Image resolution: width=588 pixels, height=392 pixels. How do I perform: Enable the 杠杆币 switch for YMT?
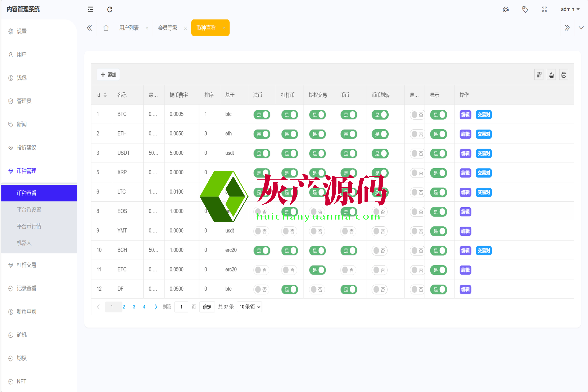(x=289, y=231)
